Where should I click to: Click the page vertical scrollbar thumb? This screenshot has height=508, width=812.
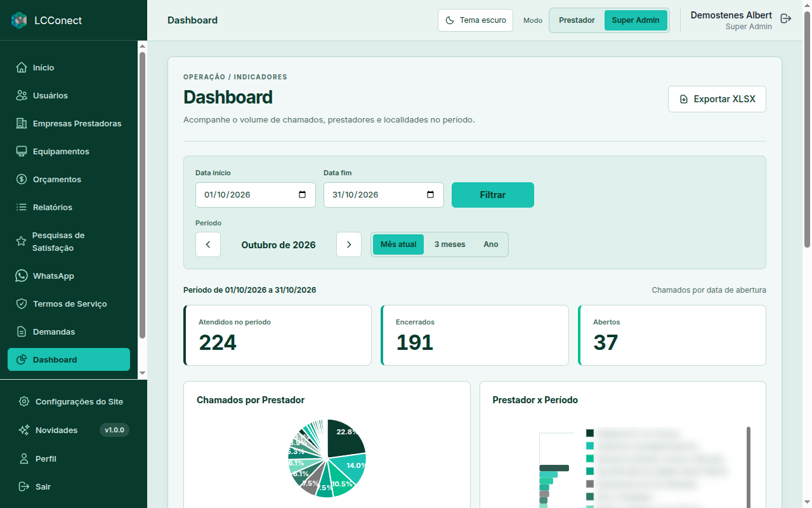[x=807, y=129]
